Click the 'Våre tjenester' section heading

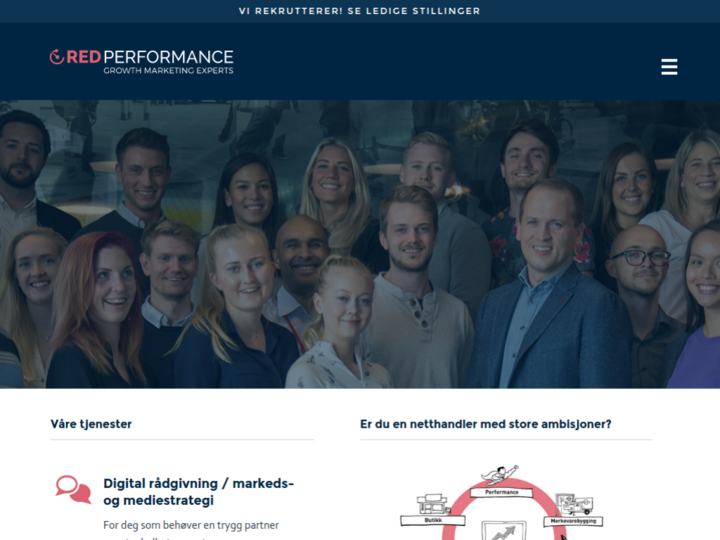pyautogui.click(x=91, y=424)
